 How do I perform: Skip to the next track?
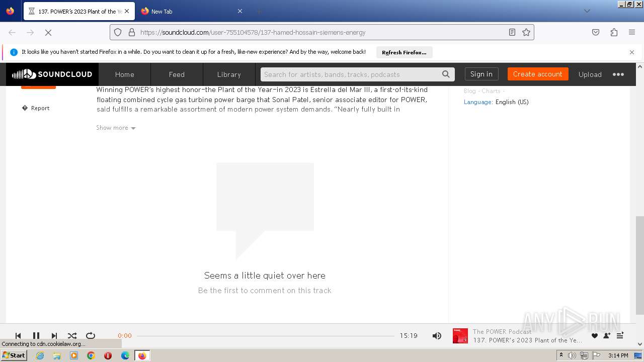pos(54,336)
